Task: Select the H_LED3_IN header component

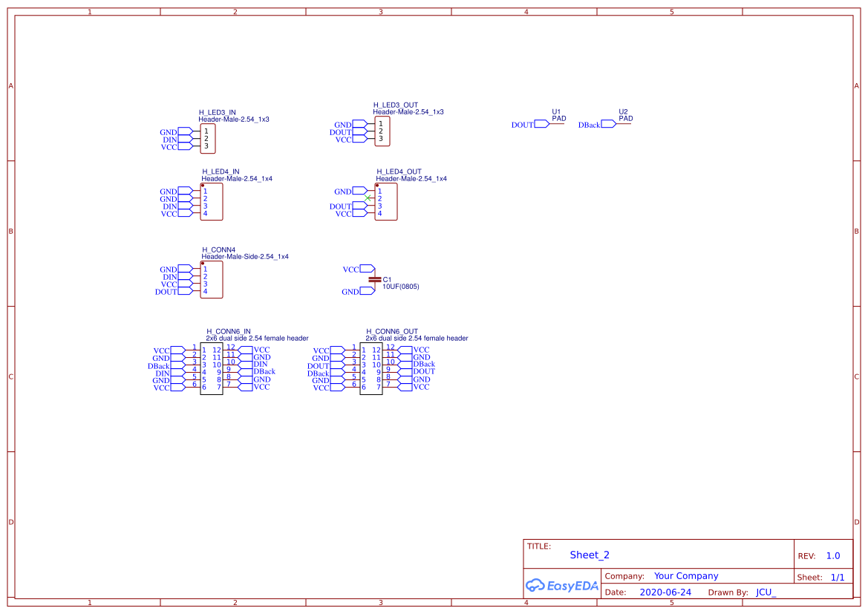Action: (208, 138)
